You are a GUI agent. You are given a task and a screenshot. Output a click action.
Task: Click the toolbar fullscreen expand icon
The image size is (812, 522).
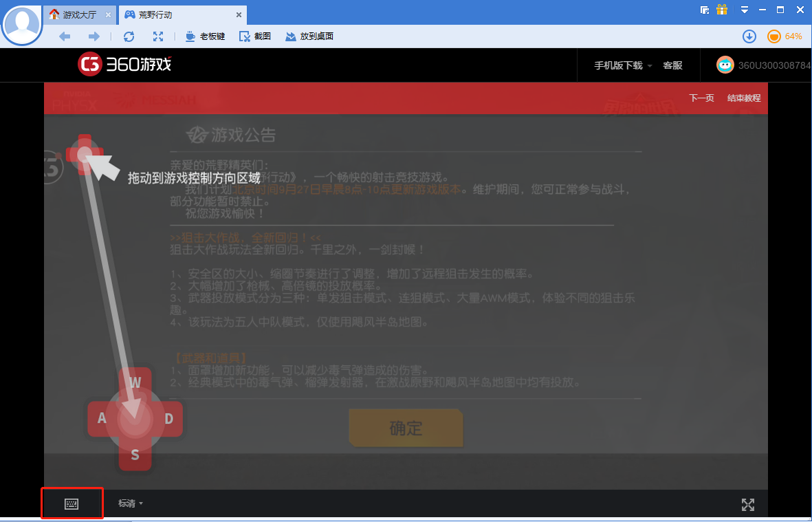coord(158,36)
